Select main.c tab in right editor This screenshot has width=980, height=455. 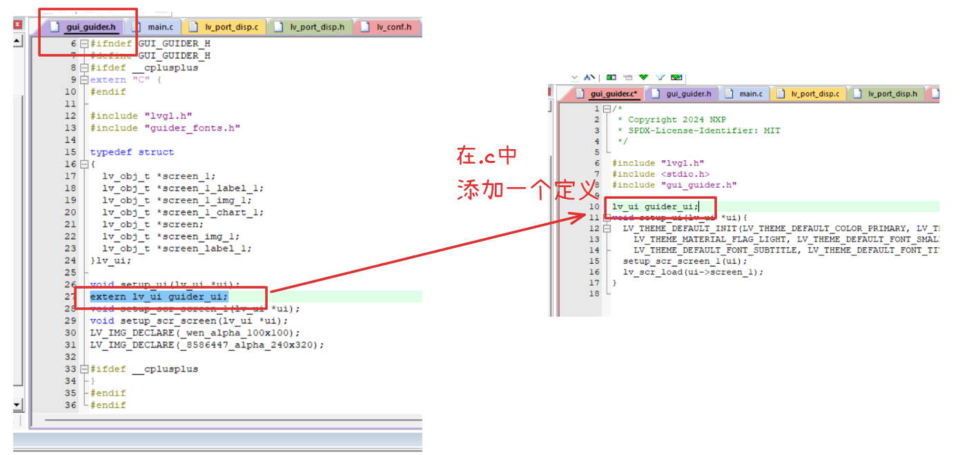click(744, 94)
